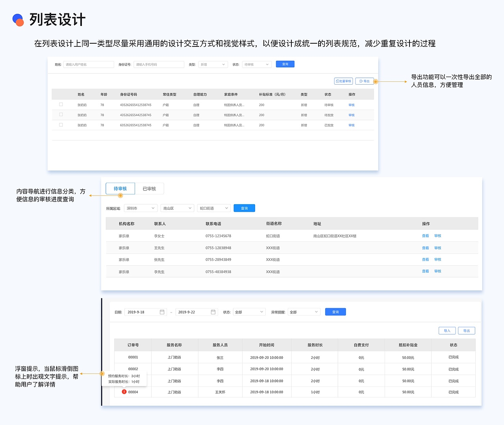The width and height of the screenshot is (504, 425).
Task: Select the 待审核 tab
Action: coord(120,188)
